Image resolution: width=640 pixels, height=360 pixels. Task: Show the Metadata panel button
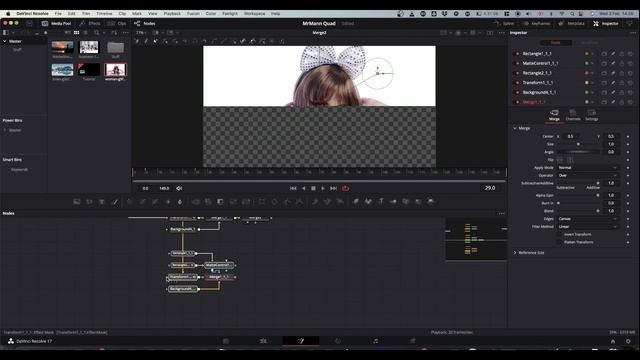point(571,24)
